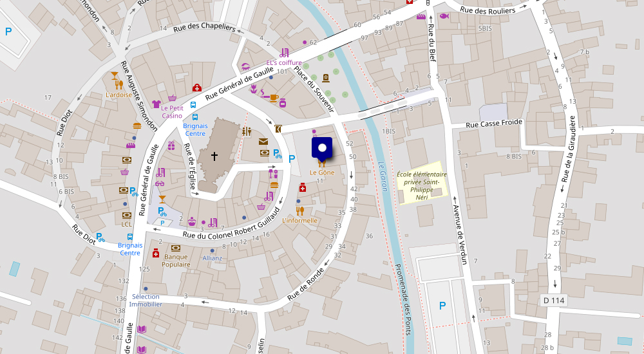Click the fast food burger icon near Rue Auguste Simondon
The width and height of the screenshot is (644, 354).
tap(137, 126)
